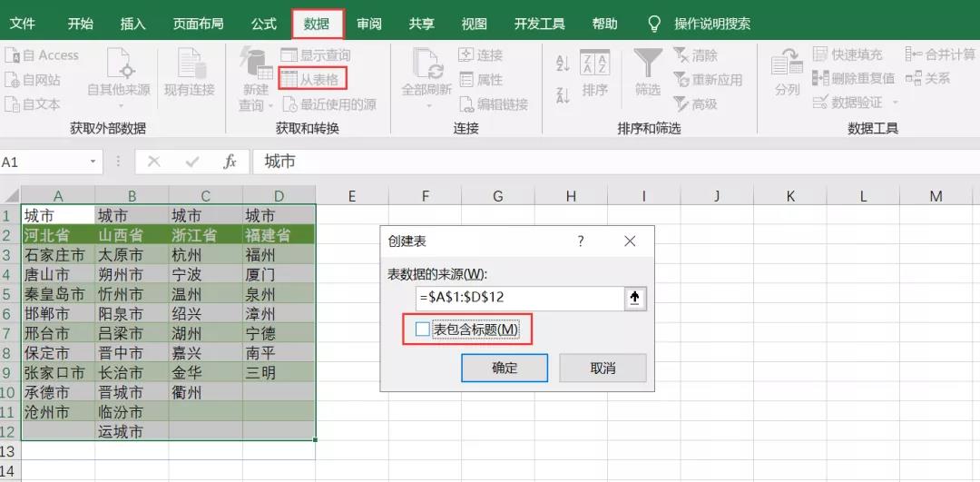Click cell 三明
980x482 pixels.
(x=279, y=372)
